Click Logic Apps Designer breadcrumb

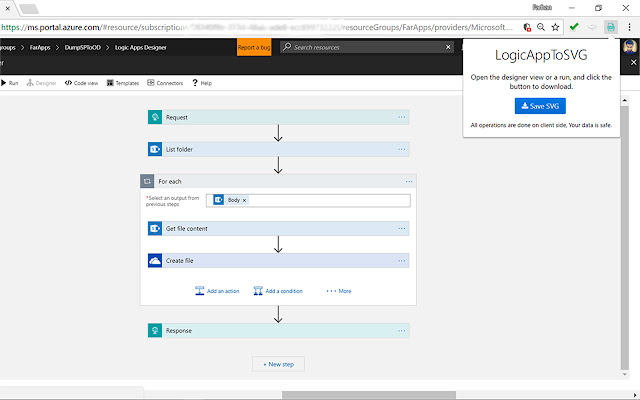point(140,47)
